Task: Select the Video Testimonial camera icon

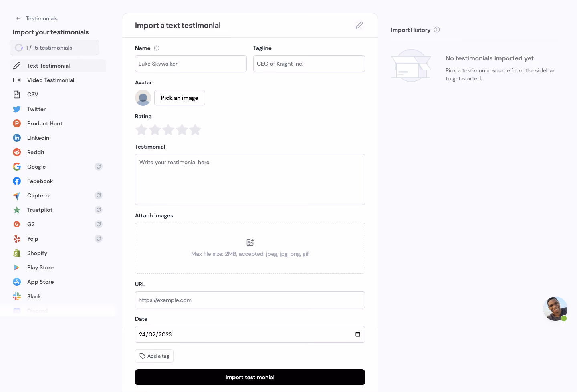Action: (x=17, y=80)
